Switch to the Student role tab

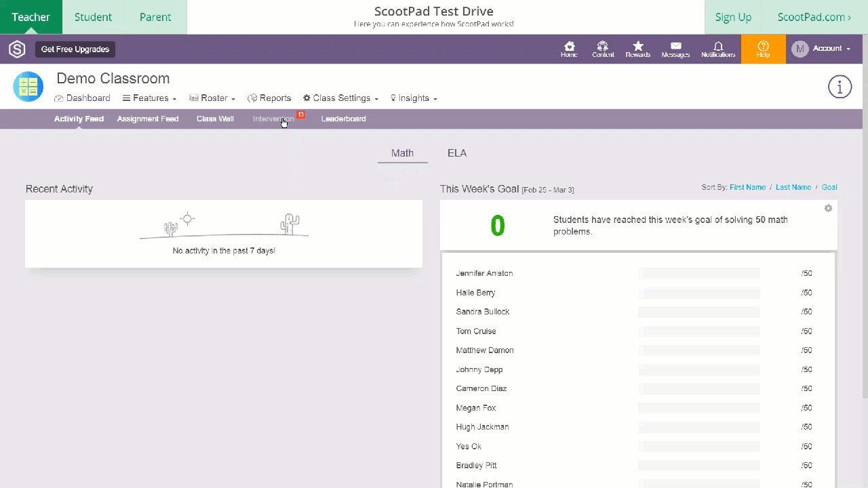click(93, 17)
